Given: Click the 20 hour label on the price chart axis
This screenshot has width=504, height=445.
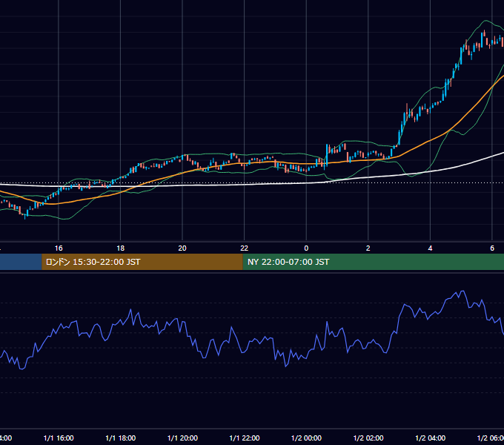Looking at the screenshot, I should coord(182,248).
